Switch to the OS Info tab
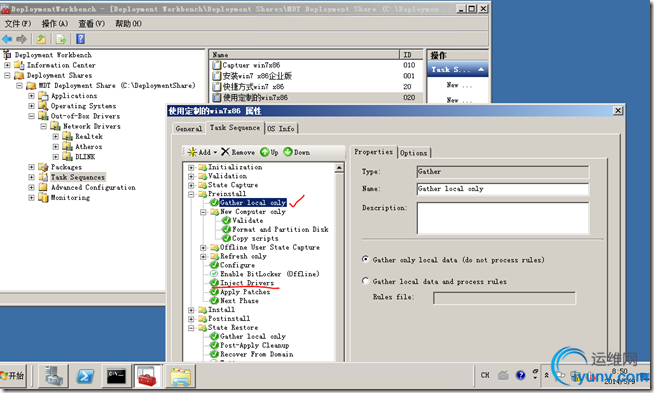Viewport: 654px width, 393px height. coord(281,128)
